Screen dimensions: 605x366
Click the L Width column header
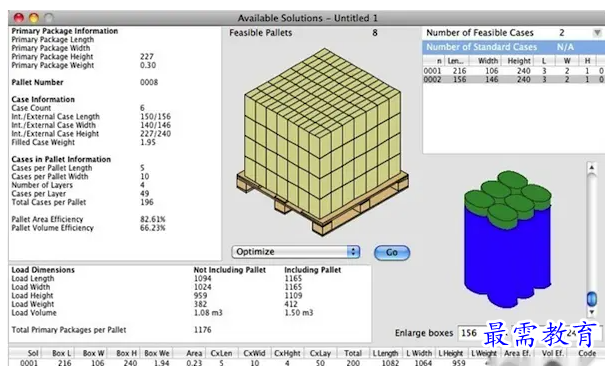click(x=419, y=353)
